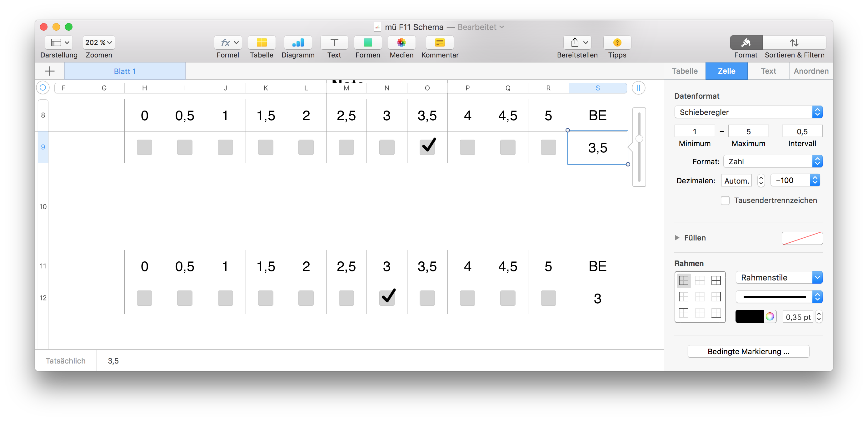The height and width of the screenshot is (421, 868).
Task: Click the Füllen no-fill color swatch
Action: tap(802, 238)
